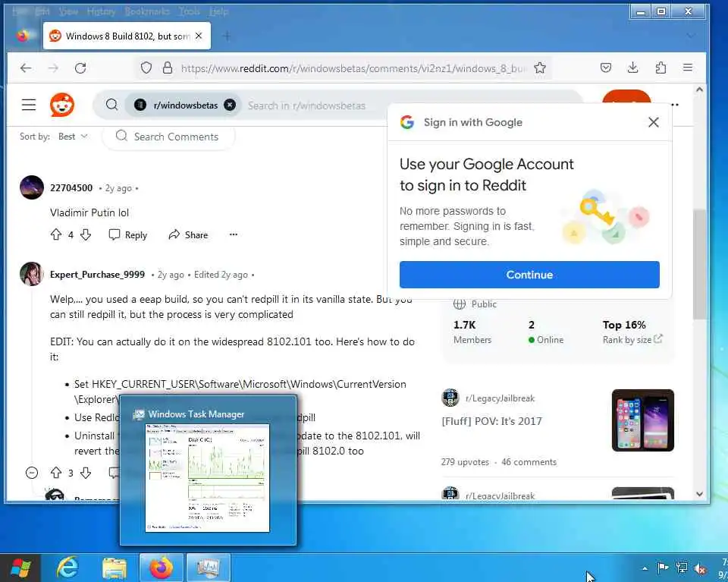728x582 pixels.
Task: Click the search magnifier in Reddit search bar
Action: pyautogui.click(x=111, y=105)
